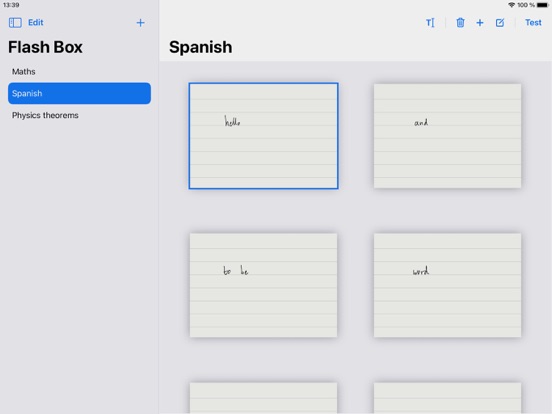Delete selected card with trash icon
552x414 pixels.
pyautogui.click(x=460, y=23)
